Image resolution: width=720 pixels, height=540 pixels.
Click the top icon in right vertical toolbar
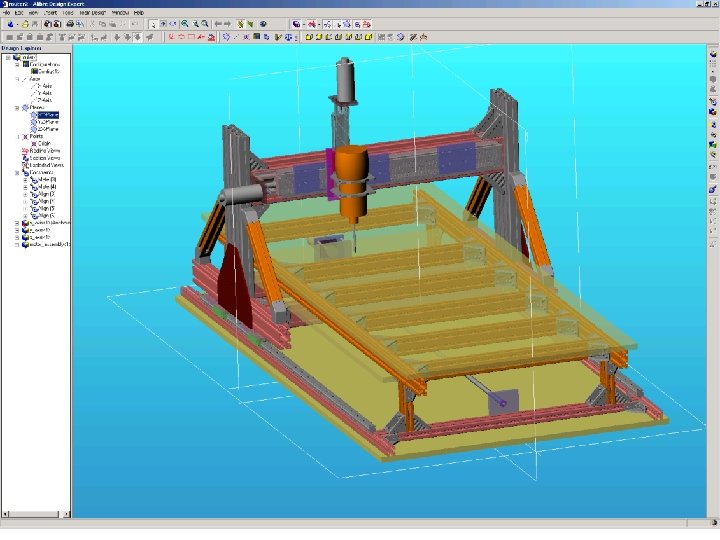tap(712, 56)
